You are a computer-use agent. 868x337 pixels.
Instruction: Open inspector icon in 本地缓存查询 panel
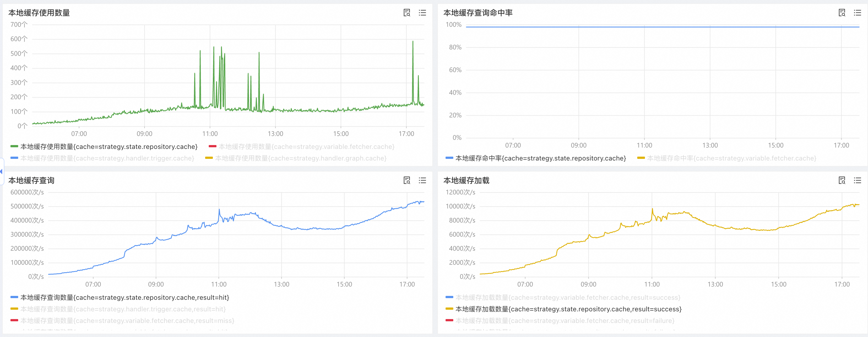[407, 180]
